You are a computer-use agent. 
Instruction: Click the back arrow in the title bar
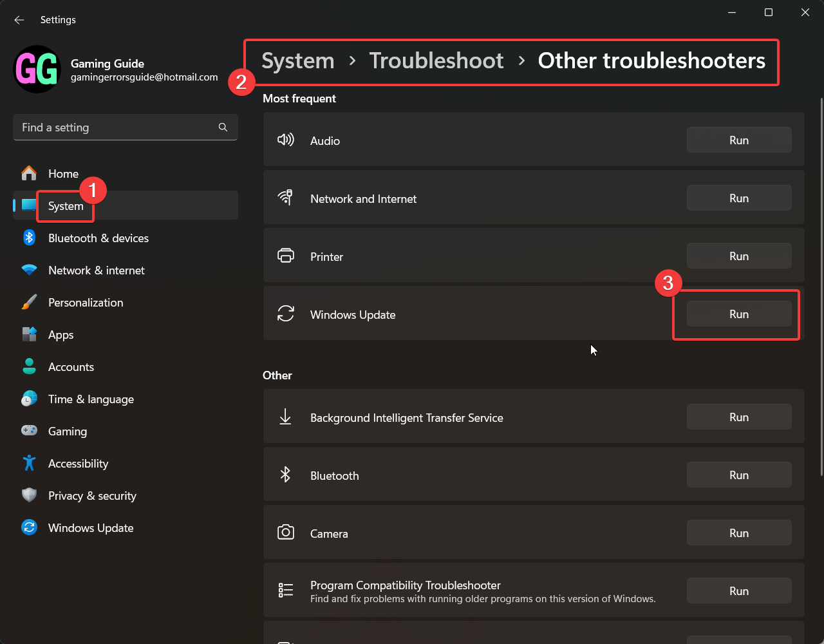(x=19, y=19)
